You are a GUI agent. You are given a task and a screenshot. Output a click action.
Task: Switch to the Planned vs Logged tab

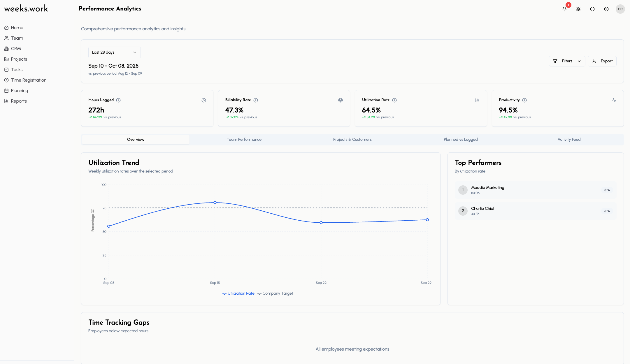tap(460, 140)
